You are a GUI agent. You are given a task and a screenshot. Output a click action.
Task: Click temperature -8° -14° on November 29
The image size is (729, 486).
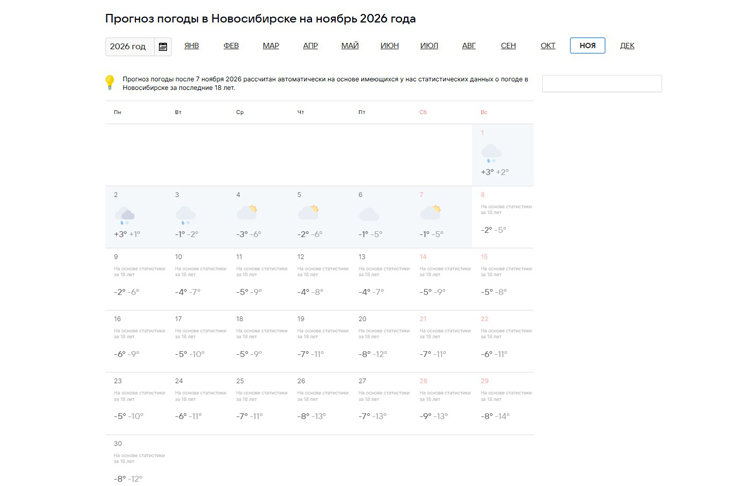pyautogui.click(x=495, y=416)
